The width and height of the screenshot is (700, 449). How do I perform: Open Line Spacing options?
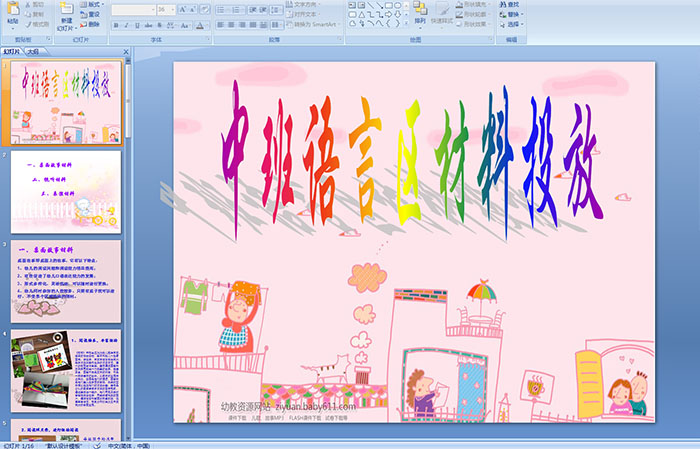click(276, 9)
